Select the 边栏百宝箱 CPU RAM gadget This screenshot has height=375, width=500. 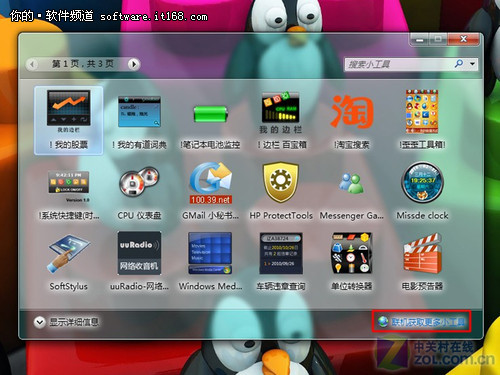coord(281,121)
